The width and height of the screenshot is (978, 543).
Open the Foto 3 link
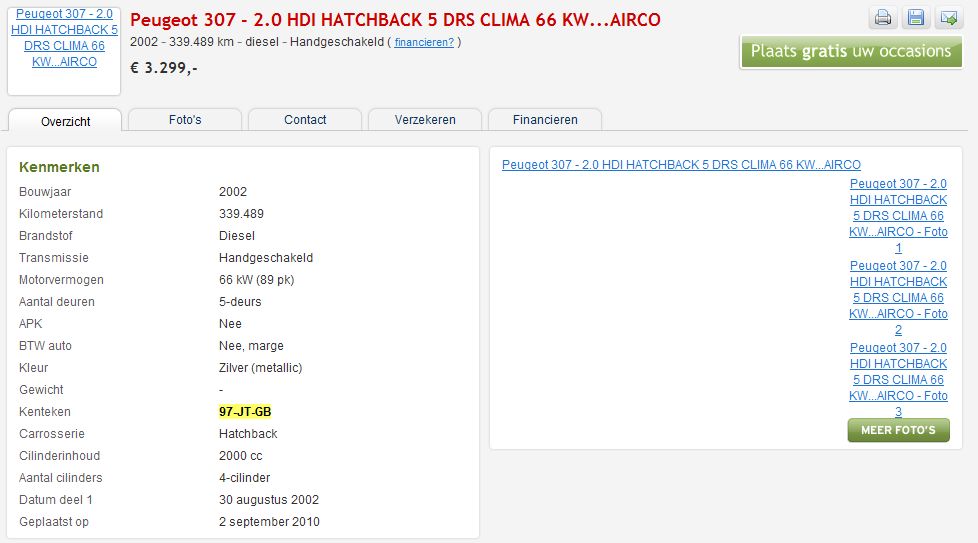[x=898, y=380]
